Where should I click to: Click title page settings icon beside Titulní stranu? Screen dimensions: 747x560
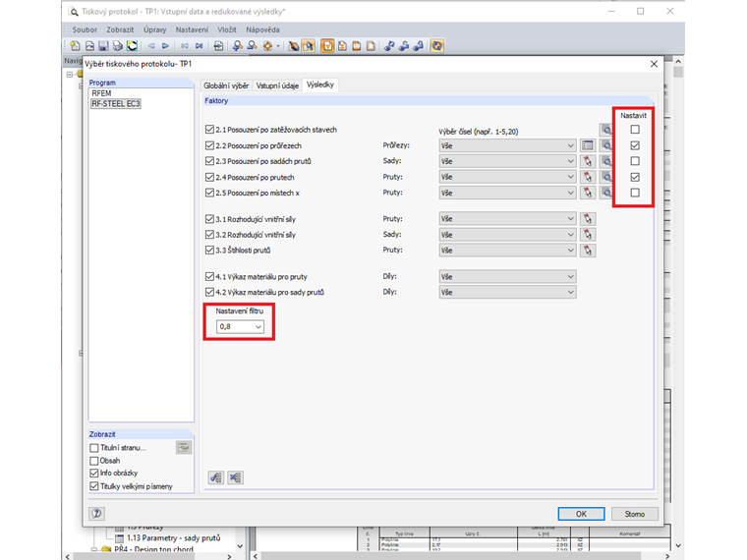184,447
